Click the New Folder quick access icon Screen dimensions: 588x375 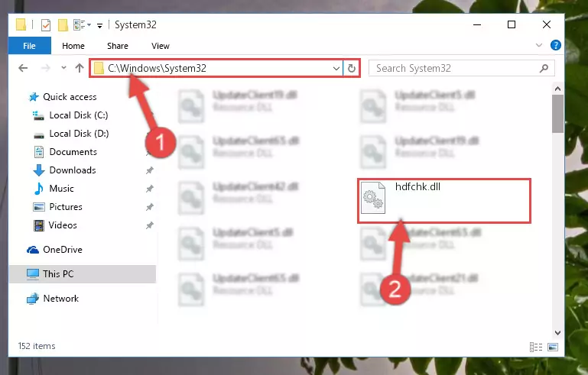tap(63, 25)
